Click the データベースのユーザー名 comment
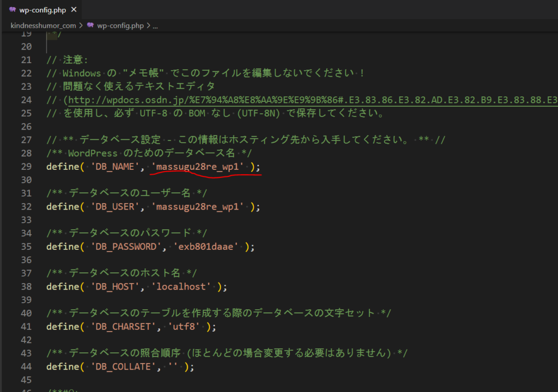The width and height of the screenshot is (558, 392). tap(126, 193)
